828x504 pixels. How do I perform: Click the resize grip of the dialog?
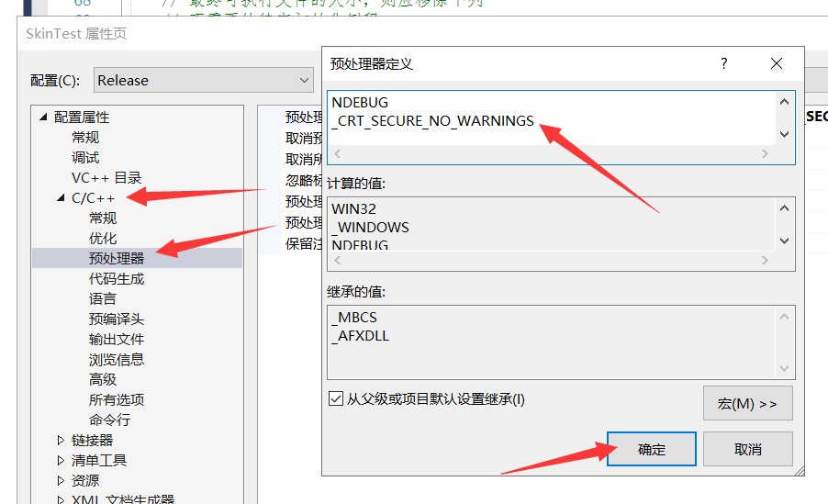point(799,470)
